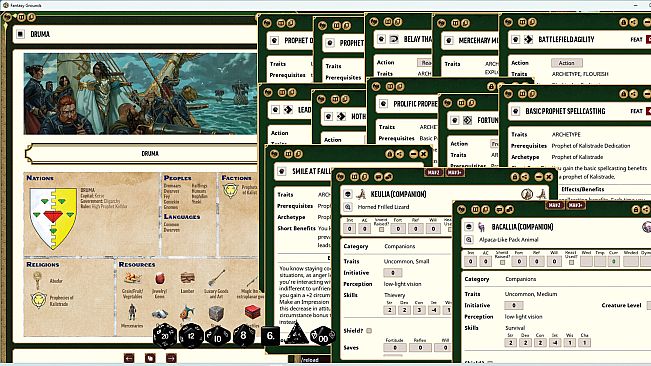Click chat bubble icon in Bacallia window header
The height and width of the screenshot is (366, 651).
(499, 210)
